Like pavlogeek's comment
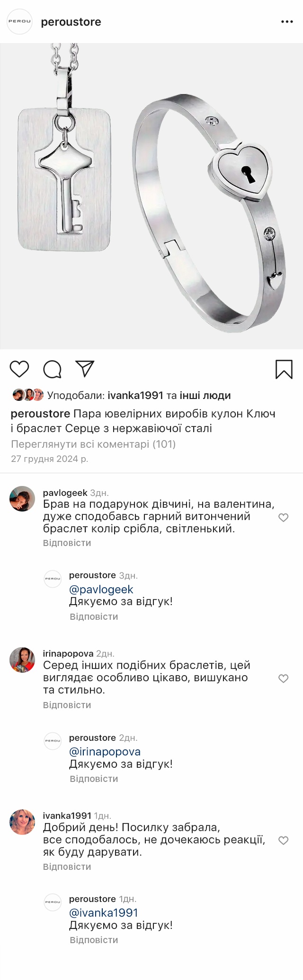 click(x=283, y=518)
